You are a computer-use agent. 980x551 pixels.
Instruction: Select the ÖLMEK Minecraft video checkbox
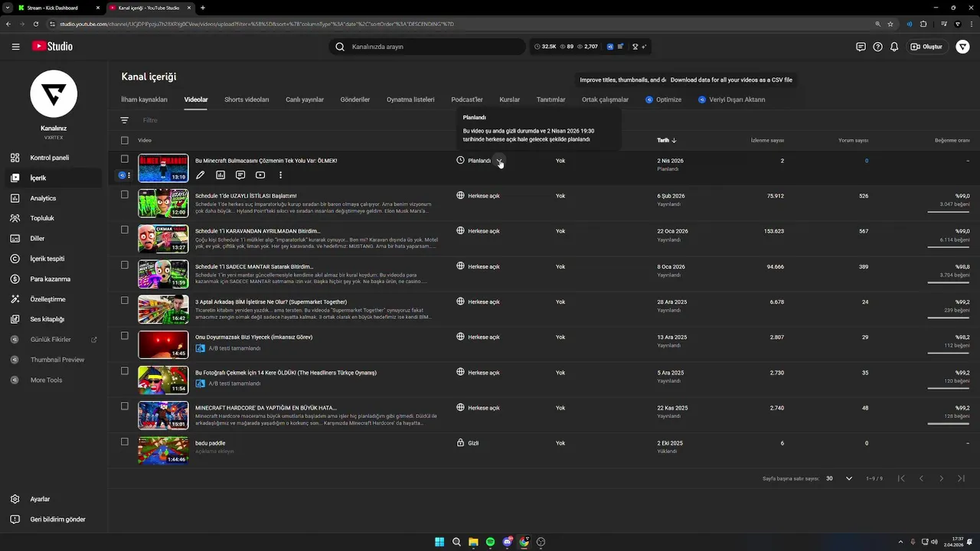coord(125,159)
